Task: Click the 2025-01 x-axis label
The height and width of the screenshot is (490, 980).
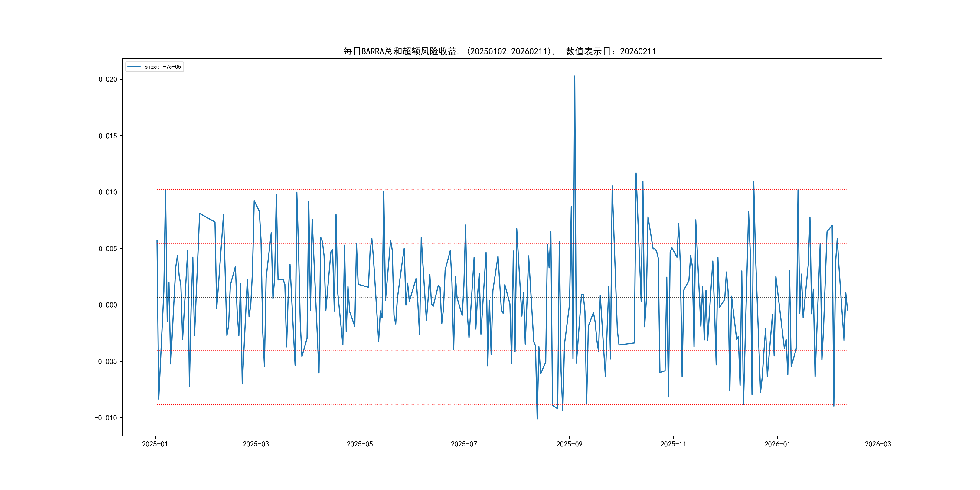Action: coord(155,444)
